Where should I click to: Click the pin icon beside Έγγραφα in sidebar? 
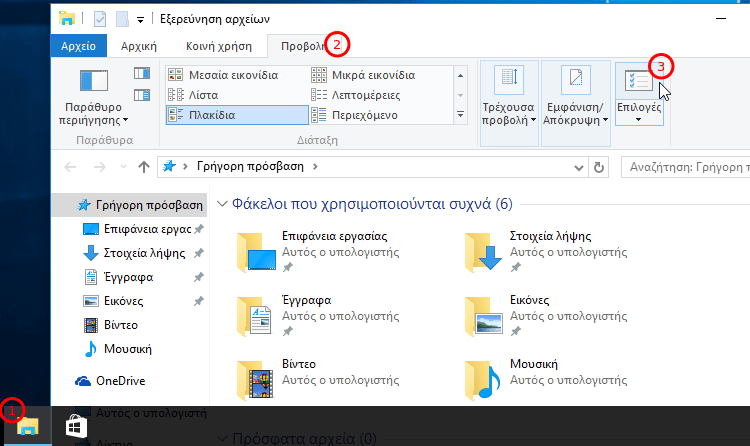199,277
